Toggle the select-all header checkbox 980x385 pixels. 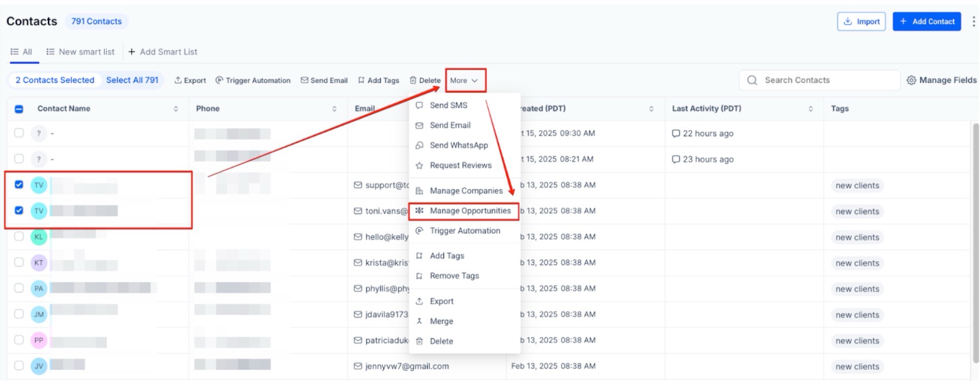(x=19, y=109)
